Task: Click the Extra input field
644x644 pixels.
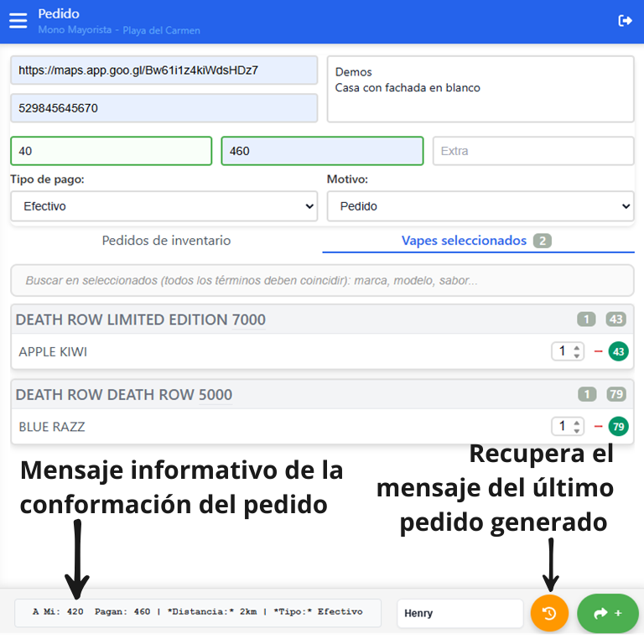Action: pyautogui.click(x=532, y=151)
